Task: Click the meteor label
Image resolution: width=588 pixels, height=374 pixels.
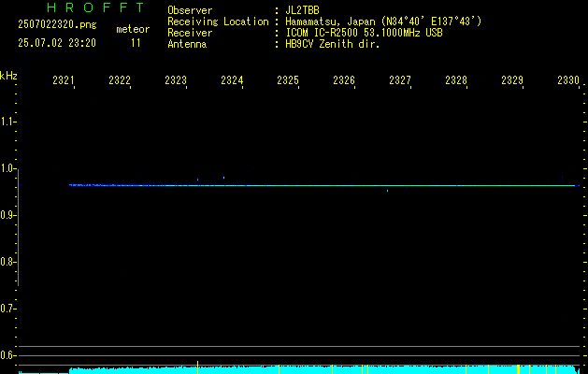Action: point(133,29)
